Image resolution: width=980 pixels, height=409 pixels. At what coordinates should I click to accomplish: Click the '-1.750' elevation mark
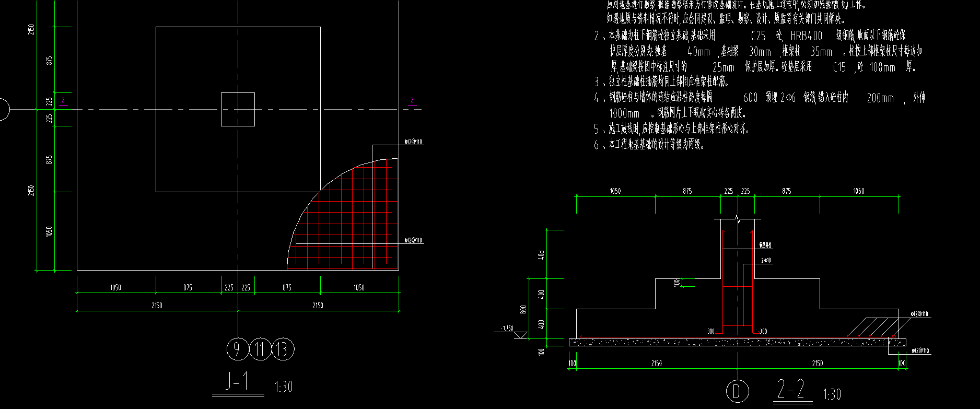(507, 329)
